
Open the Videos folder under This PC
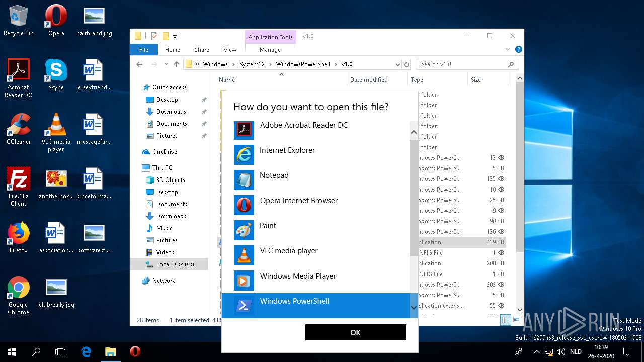pos(165,252)
